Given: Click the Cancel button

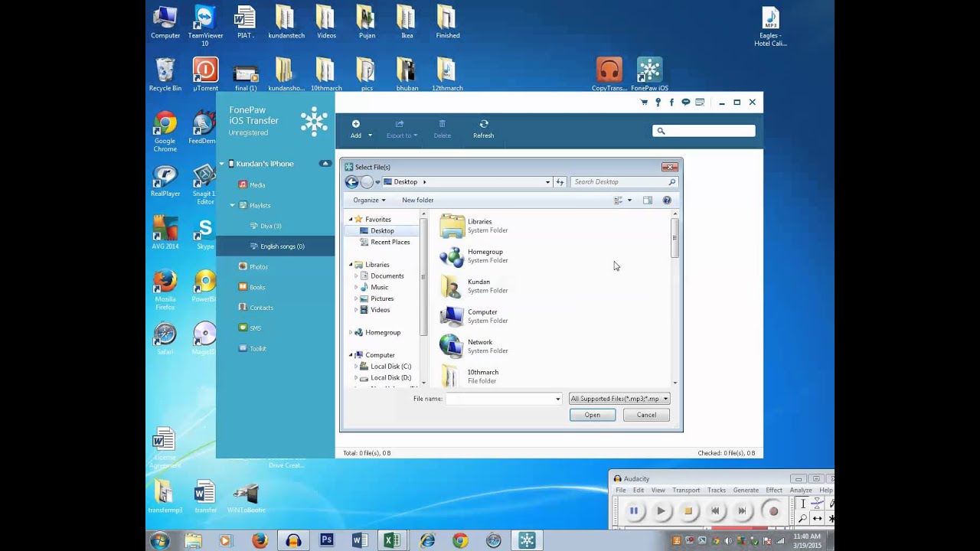Looking at the screenshot, I should click(x=646, y=415).
